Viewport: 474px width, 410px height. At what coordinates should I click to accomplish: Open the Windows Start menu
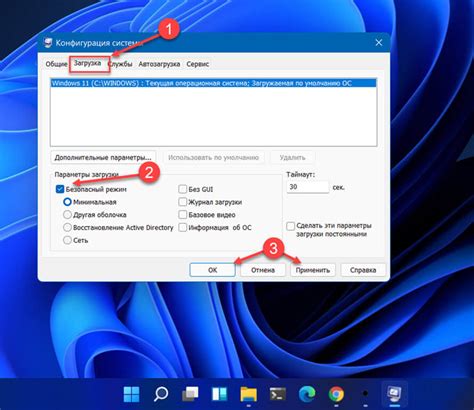click(x=132, y=394)
